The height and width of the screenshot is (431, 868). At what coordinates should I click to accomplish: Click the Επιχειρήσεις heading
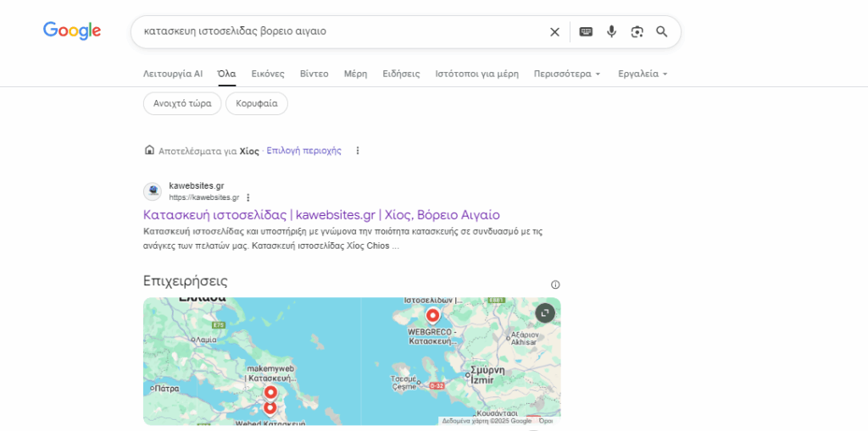tap(186, 281)
